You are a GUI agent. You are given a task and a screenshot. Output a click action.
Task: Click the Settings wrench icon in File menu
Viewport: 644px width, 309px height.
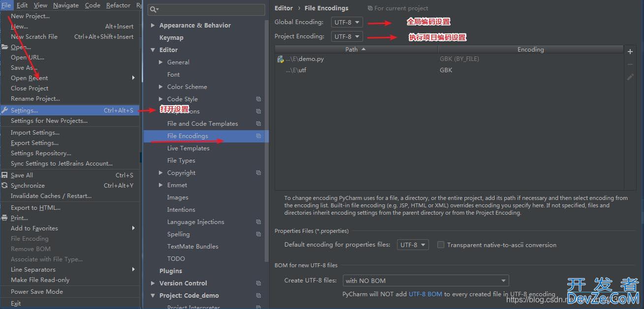pyautogui.click(x=5, y=111)
